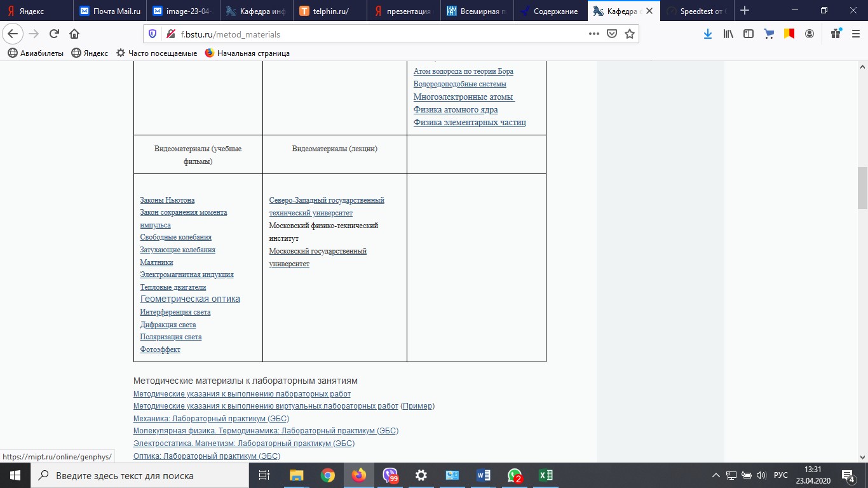
Task: Open tracking protection shield info
Action: pos(153,34)
